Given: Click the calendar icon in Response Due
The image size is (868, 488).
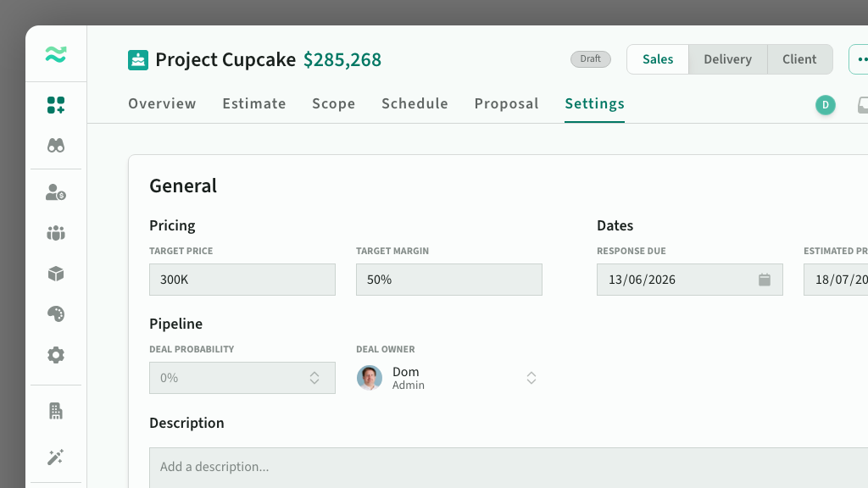Looking at the screenshot, I should [765, 280].
